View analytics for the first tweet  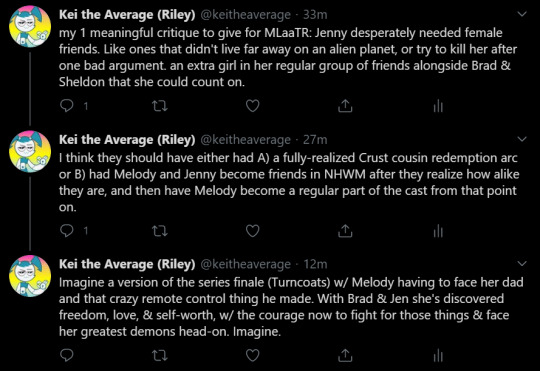click(438, 106)
